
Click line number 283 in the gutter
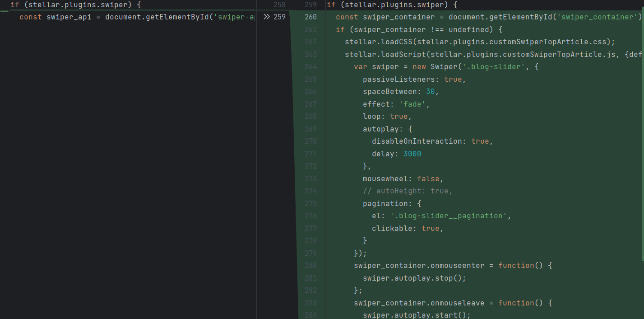pos(310,303)
